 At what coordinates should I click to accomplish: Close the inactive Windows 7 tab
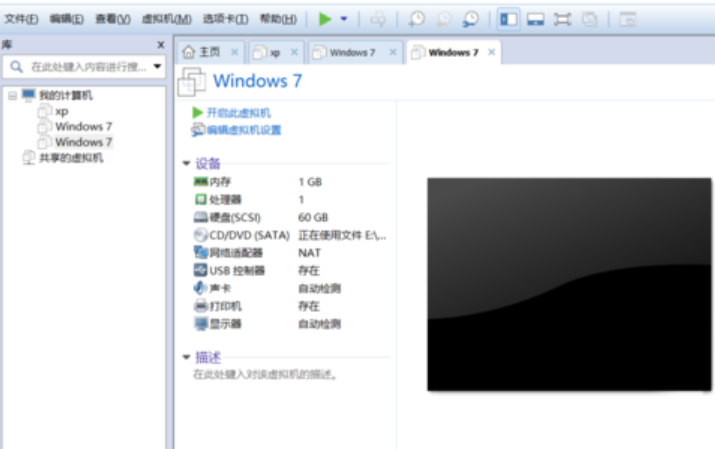[x=393, y=52]
